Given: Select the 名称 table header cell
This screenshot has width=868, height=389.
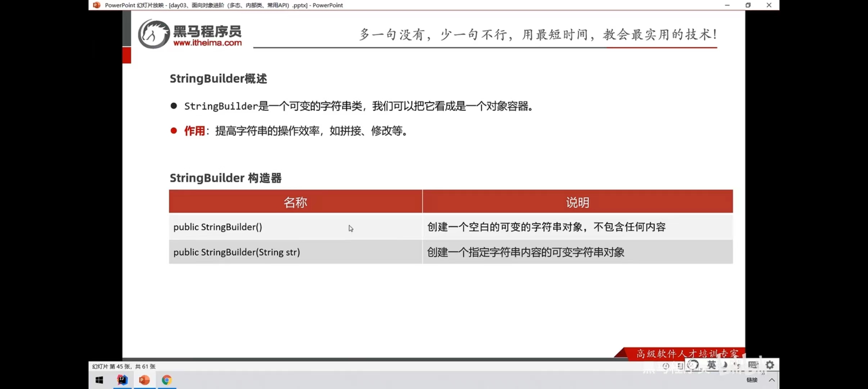Looking at the screenshot, I should coord(295,202).
